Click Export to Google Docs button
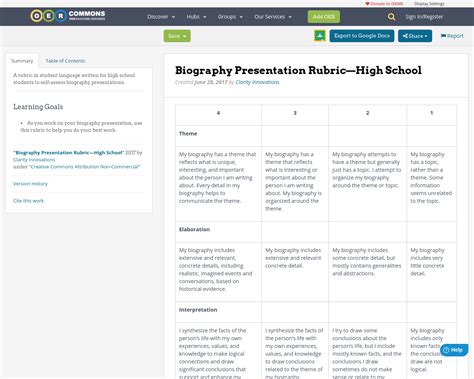474x379 pixels. 362,36
